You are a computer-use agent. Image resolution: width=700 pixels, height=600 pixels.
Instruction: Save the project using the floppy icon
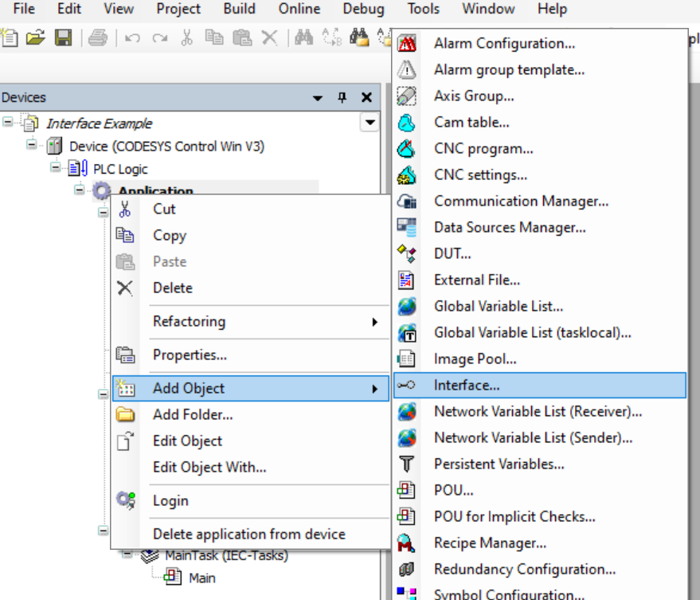tap(64, 38)
